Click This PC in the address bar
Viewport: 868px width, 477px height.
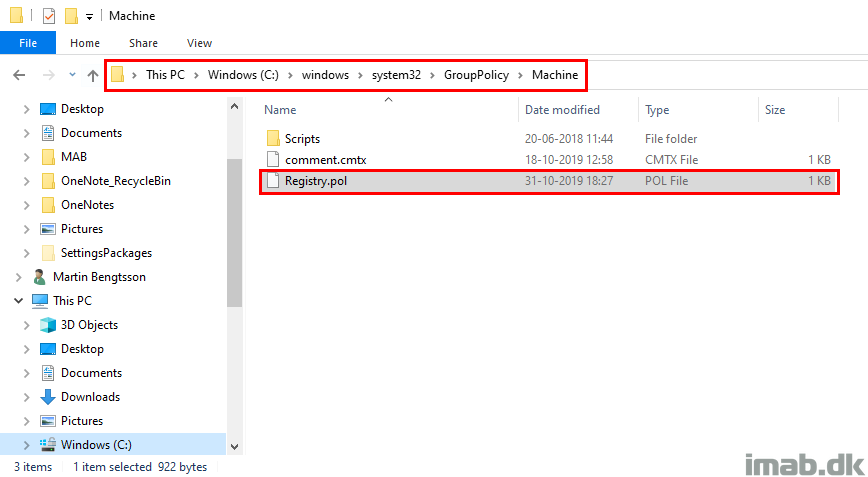click(x=165, y=75)
